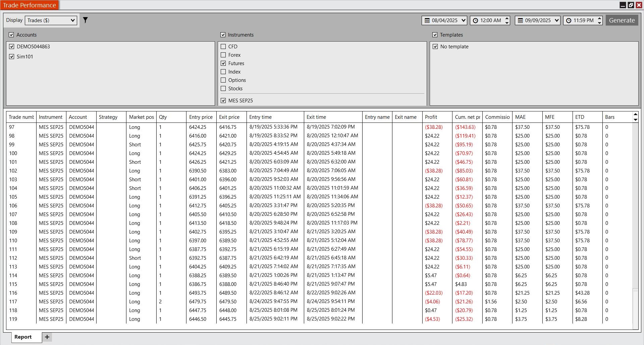
Task: Sort by Trade number column header
Action: click(x=21, y=117)
